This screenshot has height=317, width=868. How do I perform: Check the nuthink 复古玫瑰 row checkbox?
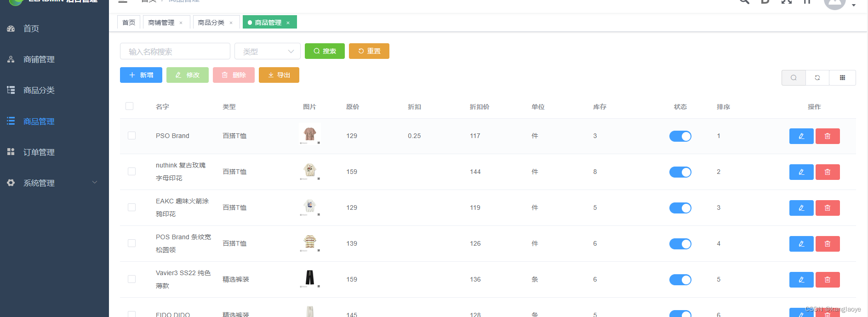click(x=132, y=172)
